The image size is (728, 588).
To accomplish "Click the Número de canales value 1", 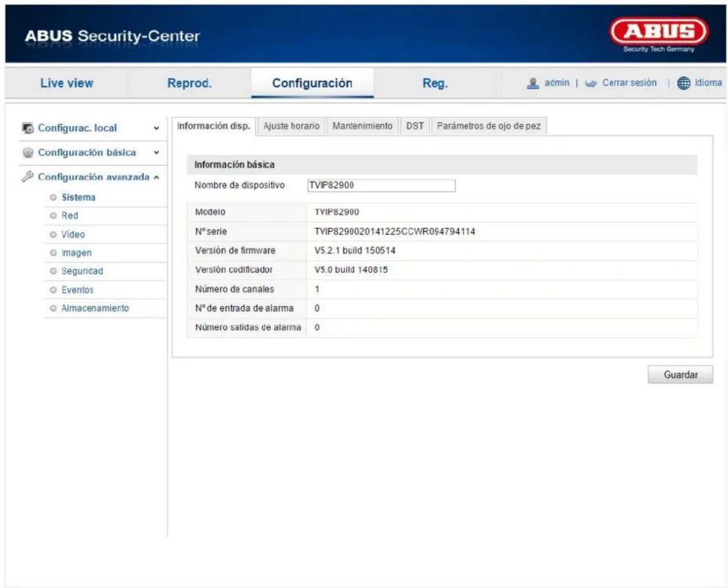I will coord(317,289).
